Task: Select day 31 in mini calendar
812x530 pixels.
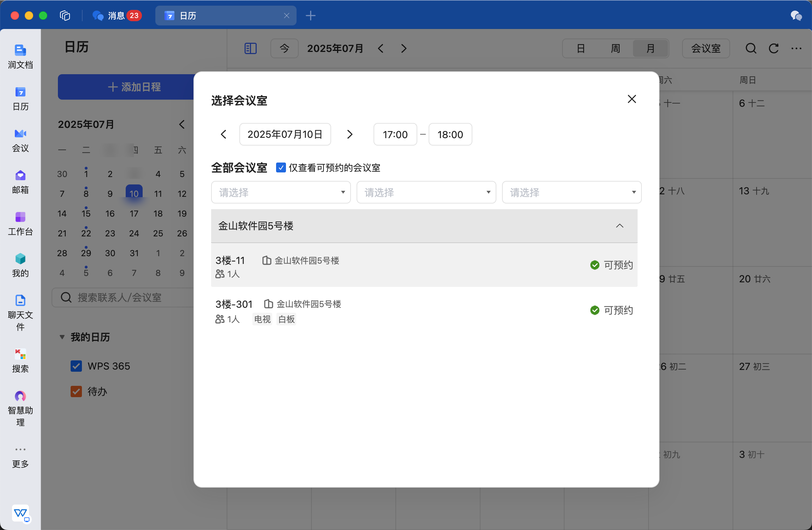Action: 134,253
